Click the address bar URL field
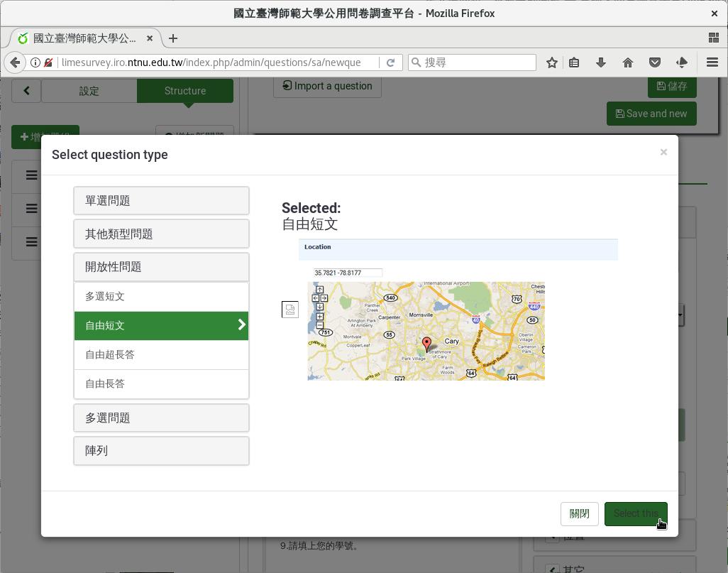This screenshot has height=573, width=728. click(219, 62)
